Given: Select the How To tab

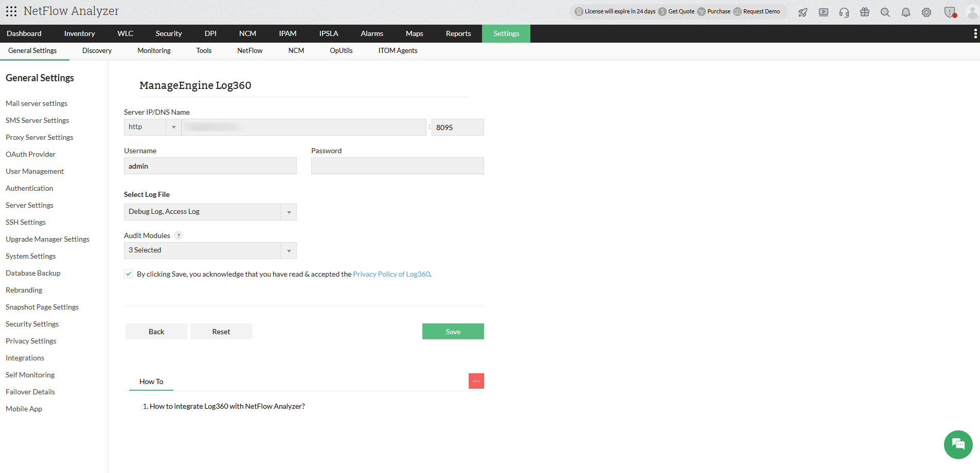Looking at the screenshot, I should tap(151, 381).
